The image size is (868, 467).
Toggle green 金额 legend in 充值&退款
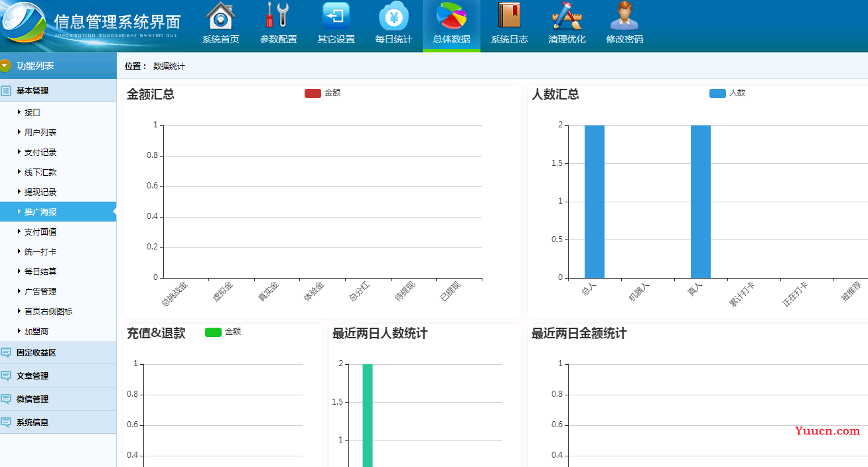223,332
